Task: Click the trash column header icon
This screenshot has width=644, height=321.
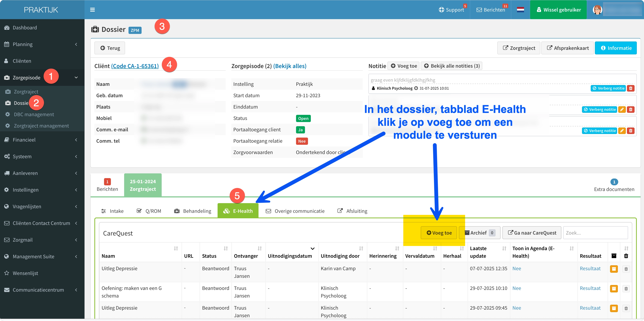Action: point(626,256)
